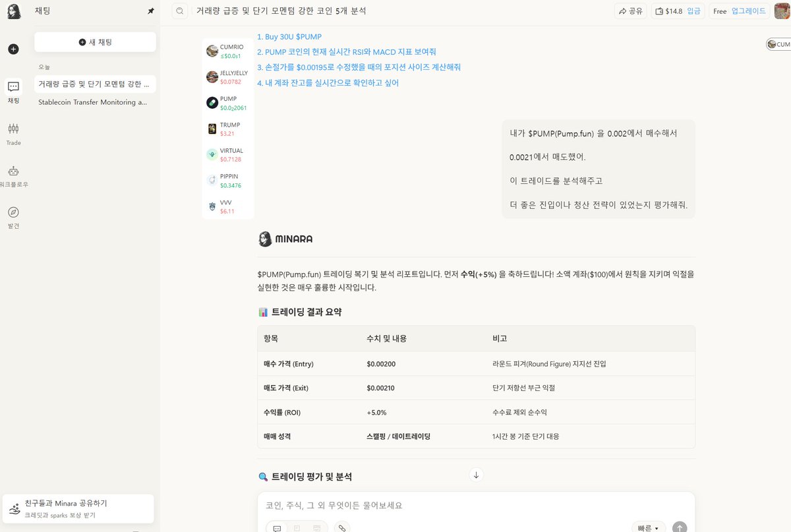Click the conversation title in header
The image size is (791, 532).
point(281,11)
